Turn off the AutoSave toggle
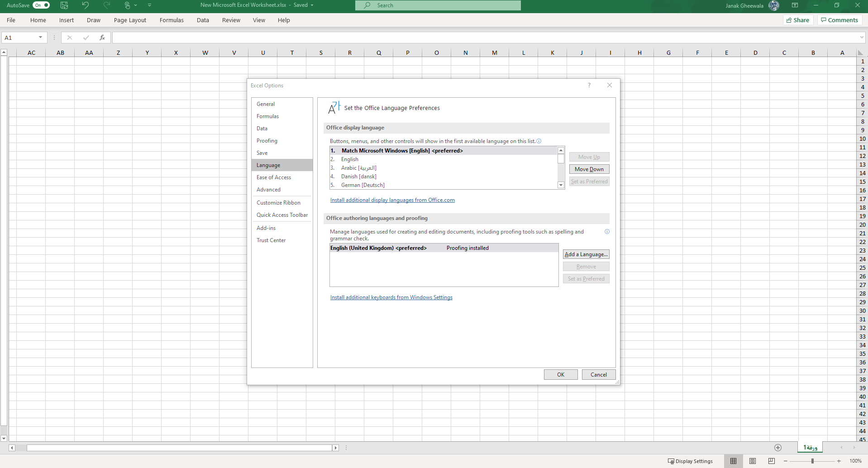 (x=41, y=5)
